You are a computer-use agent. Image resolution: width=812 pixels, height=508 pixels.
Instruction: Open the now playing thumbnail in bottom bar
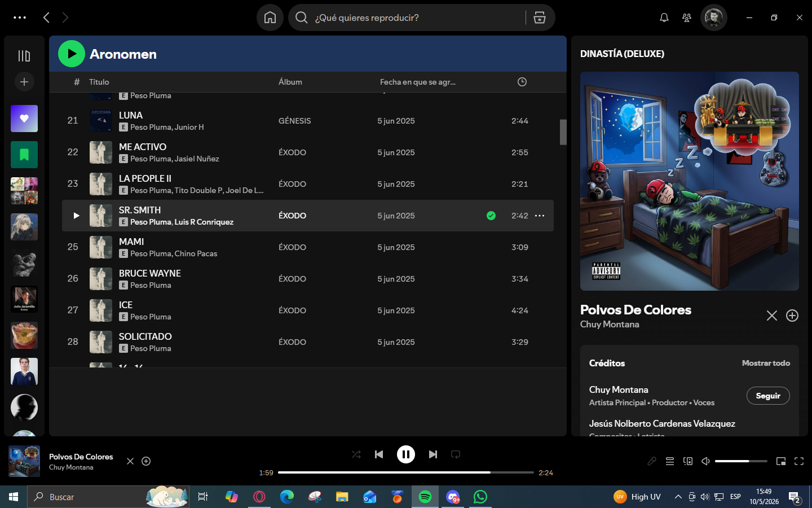[24, 461]
